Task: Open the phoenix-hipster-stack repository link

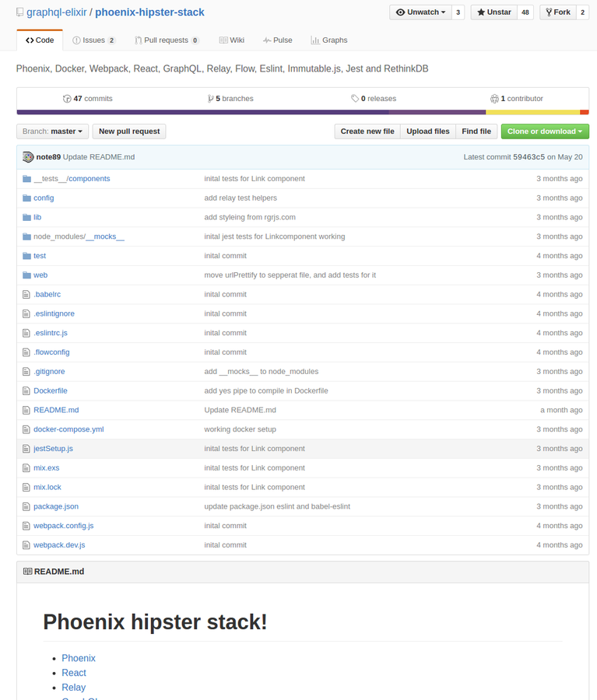Action: coord(149,12)
